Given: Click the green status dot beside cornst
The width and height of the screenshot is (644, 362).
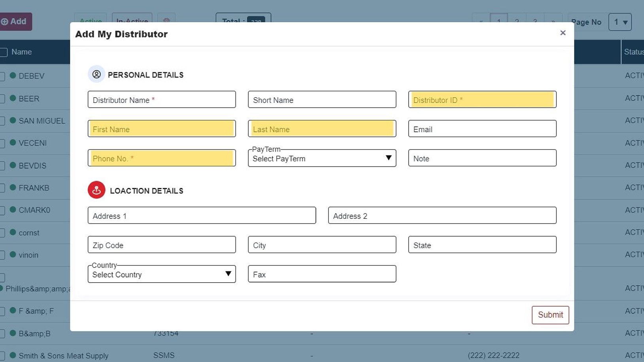Looking at the screenshot, I should (x=13, y=232).
